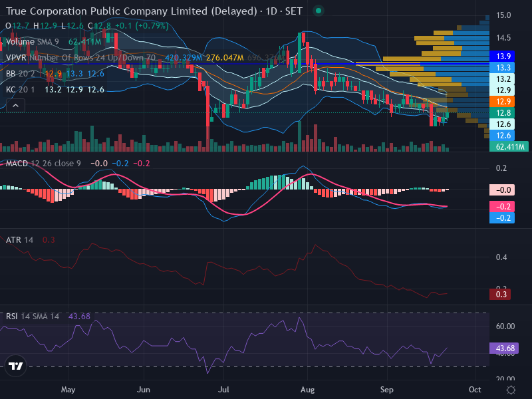Click the True Corporation symbol title
The image size is (532, 399).
coord(131,11)
